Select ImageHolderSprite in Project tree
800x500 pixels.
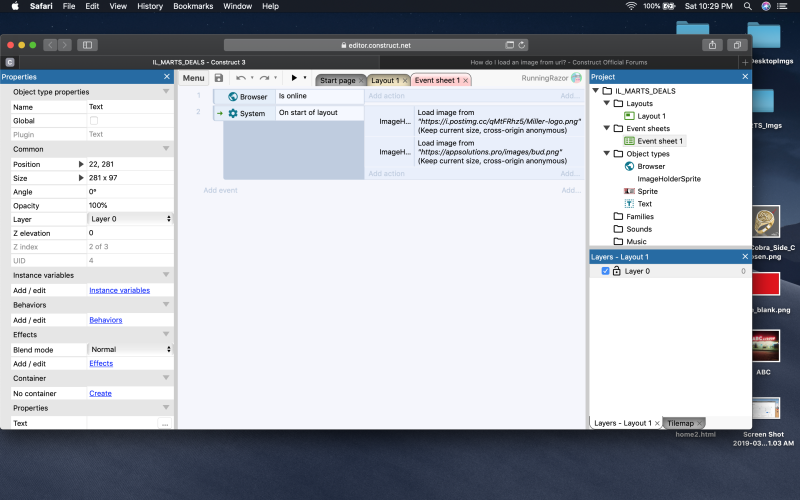click(x=668, y=179)
